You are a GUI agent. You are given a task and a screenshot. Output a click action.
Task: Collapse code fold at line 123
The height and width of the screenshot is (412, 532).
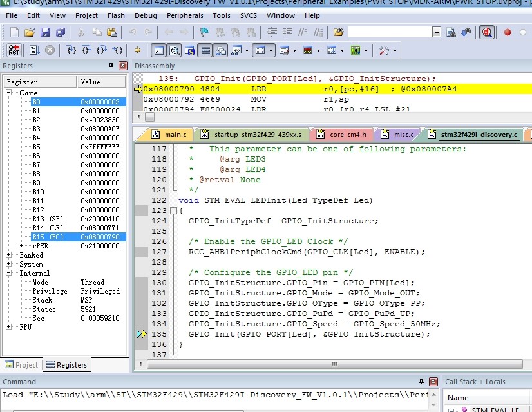(173, 211)
